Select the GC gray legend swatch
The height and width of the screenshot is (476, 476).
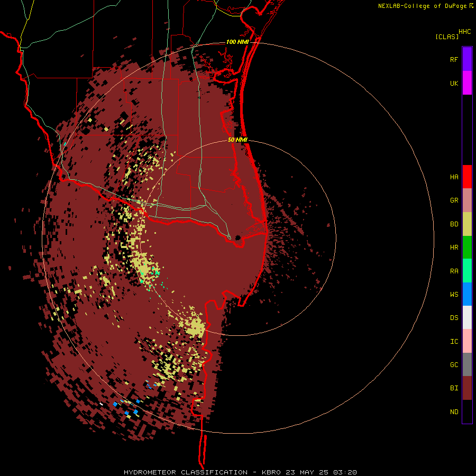coord(467,364)
